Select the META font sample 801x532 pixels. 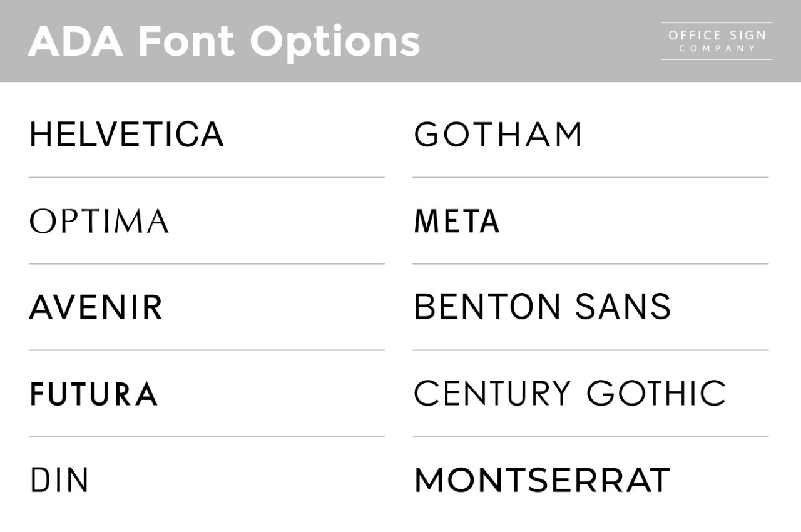coord(457,221)
